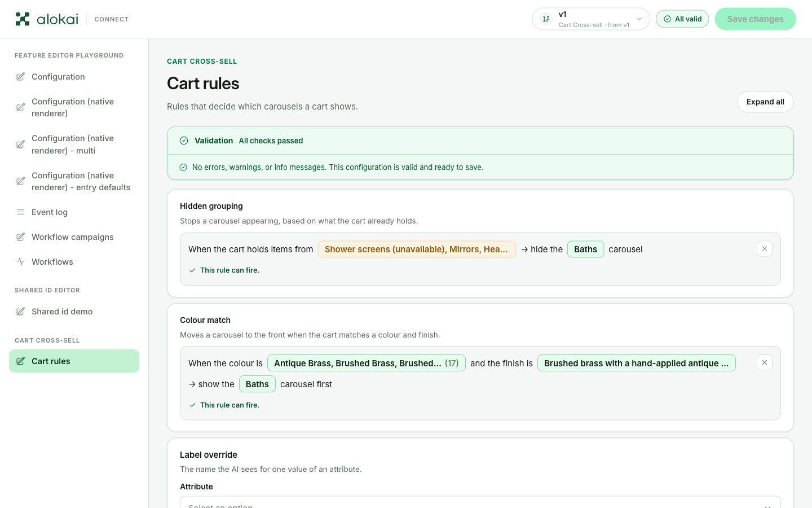812x508 pixels.
Task: Click the check icon in the Validation header
Action: pyautogui.click(x=184, y=141)
